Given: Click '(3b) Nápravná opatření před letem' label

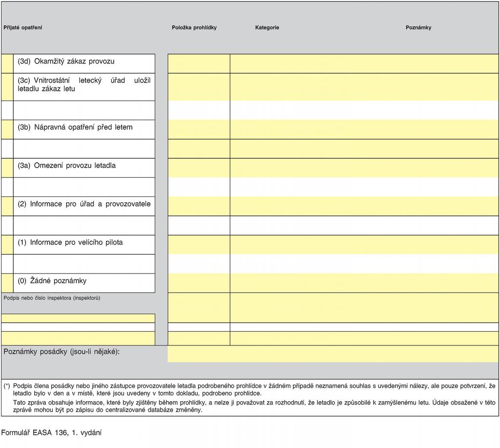Looking at the screenshot, I should tap(75, 128).
